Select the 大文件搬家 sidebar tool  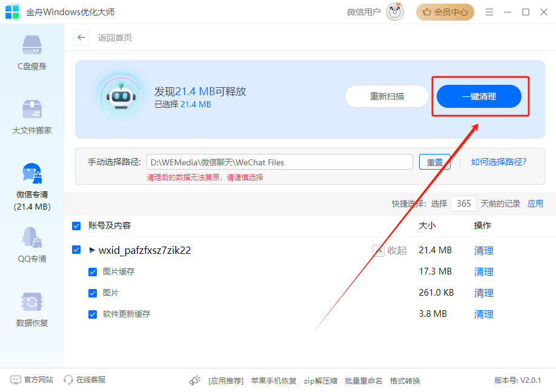[31, 116]
